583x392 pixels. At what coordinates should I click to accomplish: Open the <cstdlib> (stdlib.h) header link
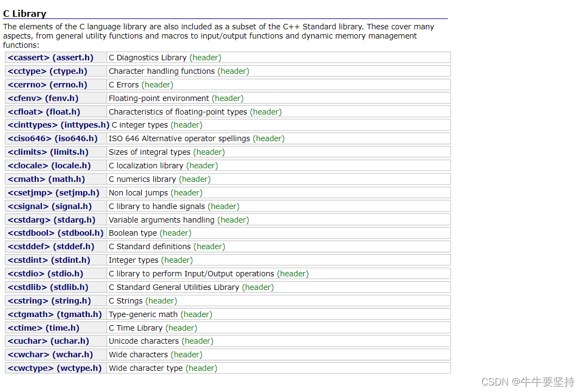[48, 287]
